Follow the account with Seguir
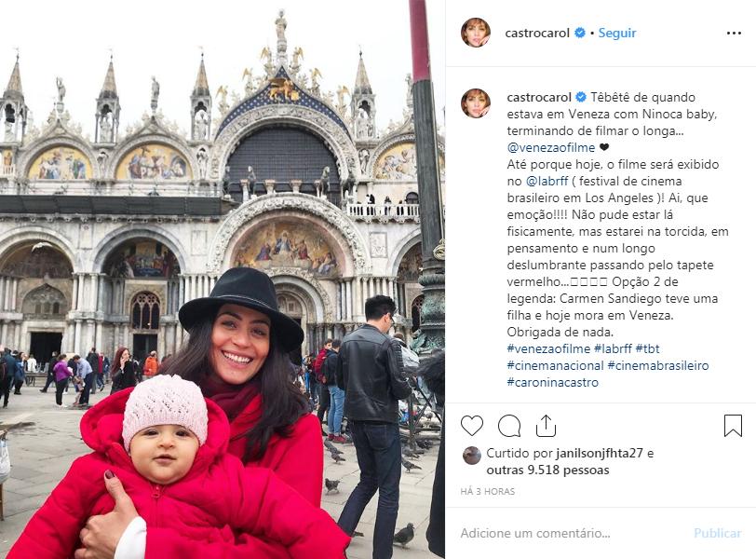 click(x=616, y=33)
